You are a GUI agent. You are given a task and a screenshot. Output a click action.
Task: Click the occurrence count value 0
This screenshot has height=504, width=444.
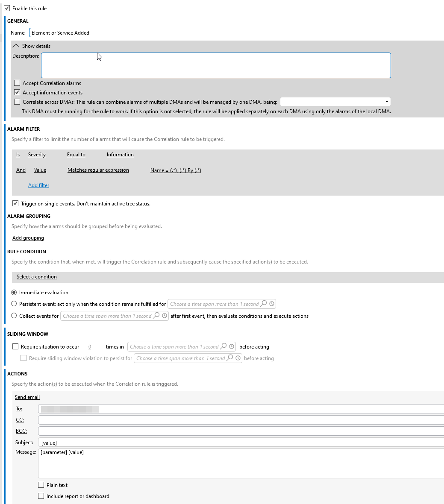click(x=90, y=346)
